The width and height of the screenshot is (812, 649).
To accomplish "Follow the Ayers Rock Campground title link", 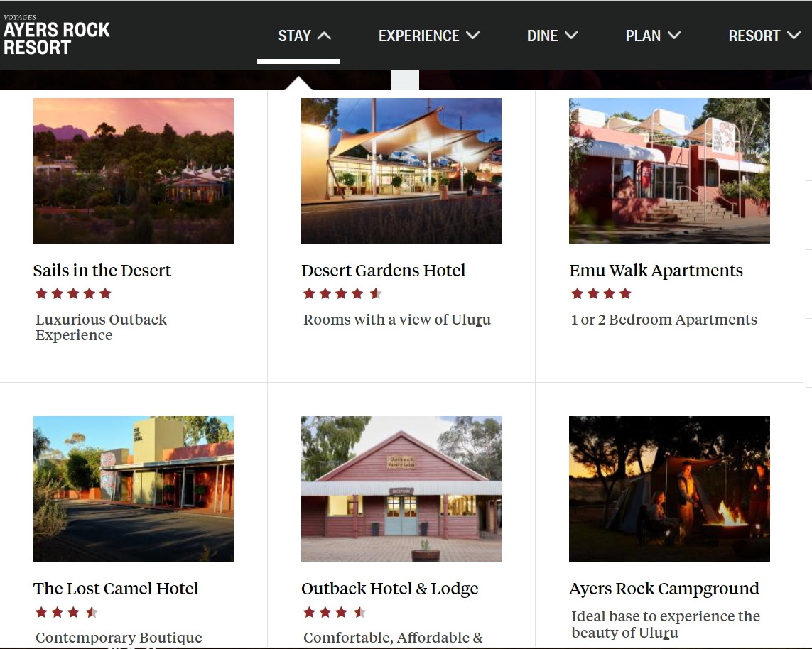I will pyautogui.click(x=664, y=589).
